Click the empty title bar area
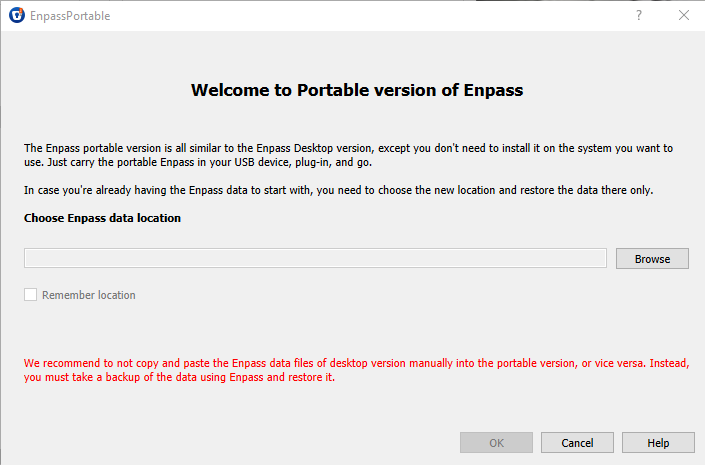The height and width of the screenshot is (465, 705). [350, 16]
